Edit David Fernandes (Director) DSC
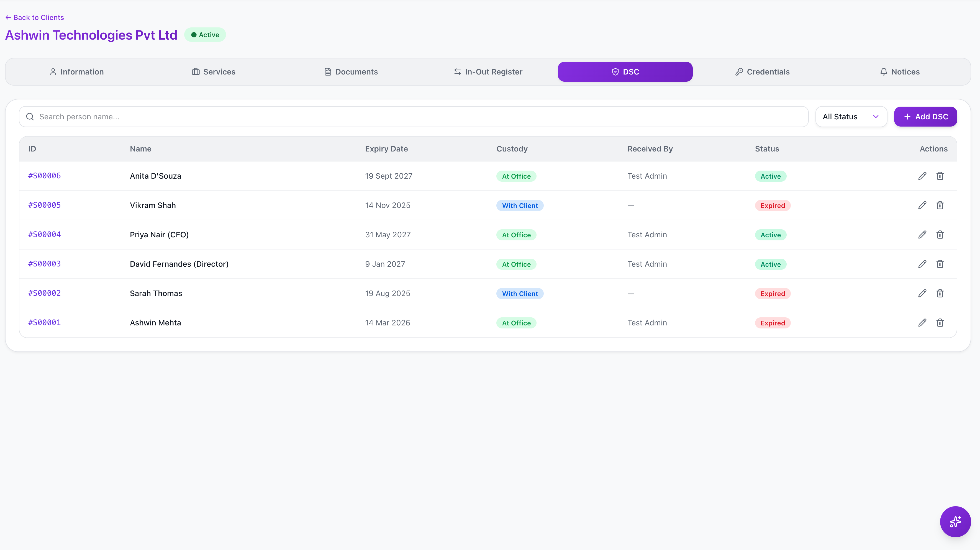Screen dimensions: 980x550 click(x=922, y=264)
